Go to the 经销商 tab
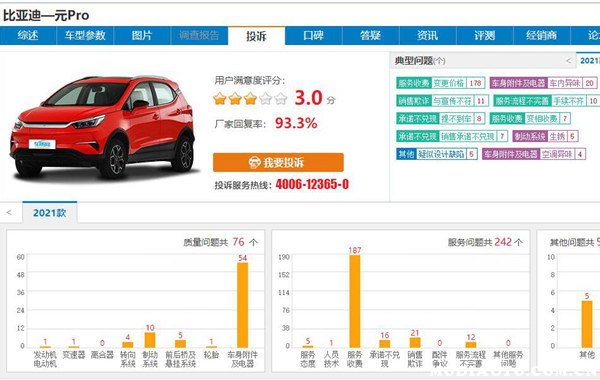This screenshot has width=600, height=380. click(x=541, y=36)
